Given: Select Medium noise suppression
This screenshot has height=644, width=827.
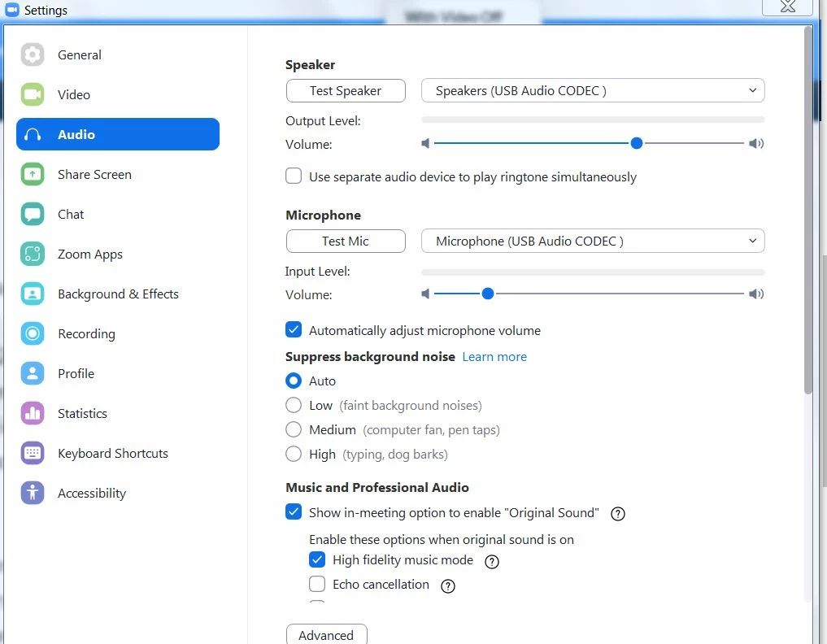Looking at the screenshot, I should pos(294,429).
